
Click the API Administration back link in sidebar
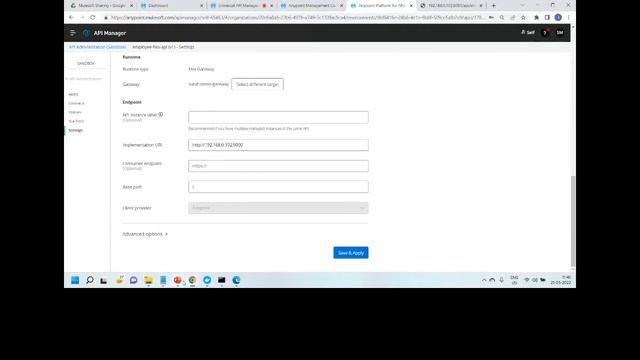tap(84, 79)
